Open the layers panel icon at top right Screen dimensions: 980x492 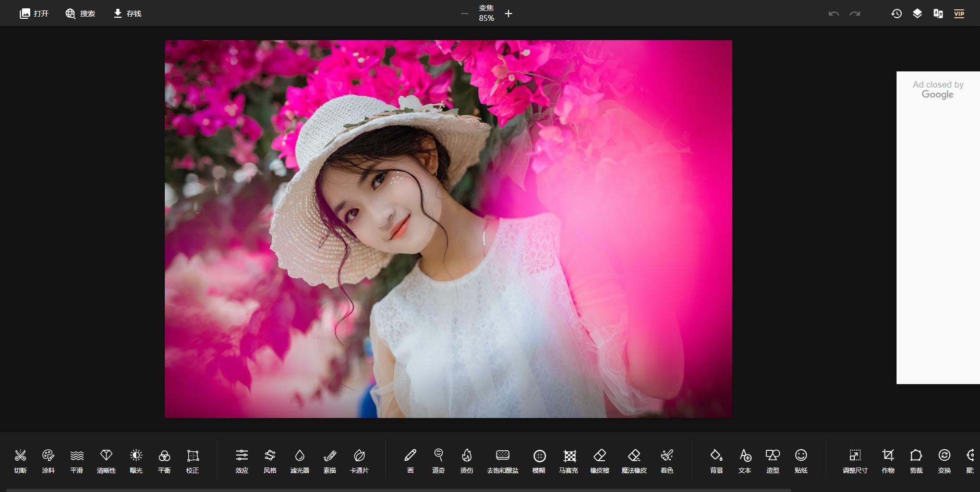pyautogui.click(x=917, y=13)
